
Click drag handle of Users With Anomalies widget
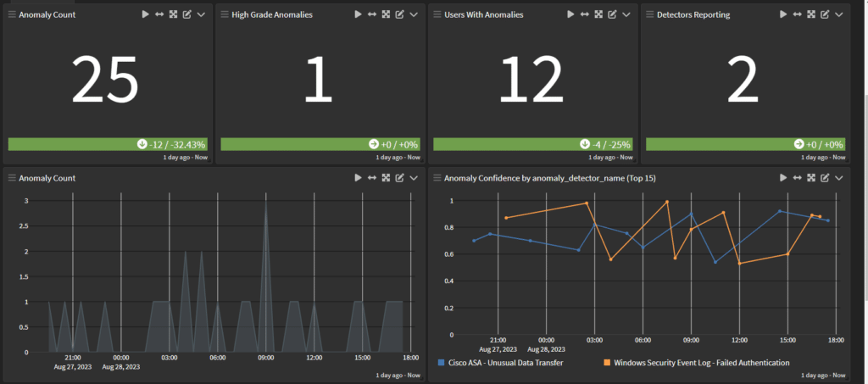[x=437, y=14]
